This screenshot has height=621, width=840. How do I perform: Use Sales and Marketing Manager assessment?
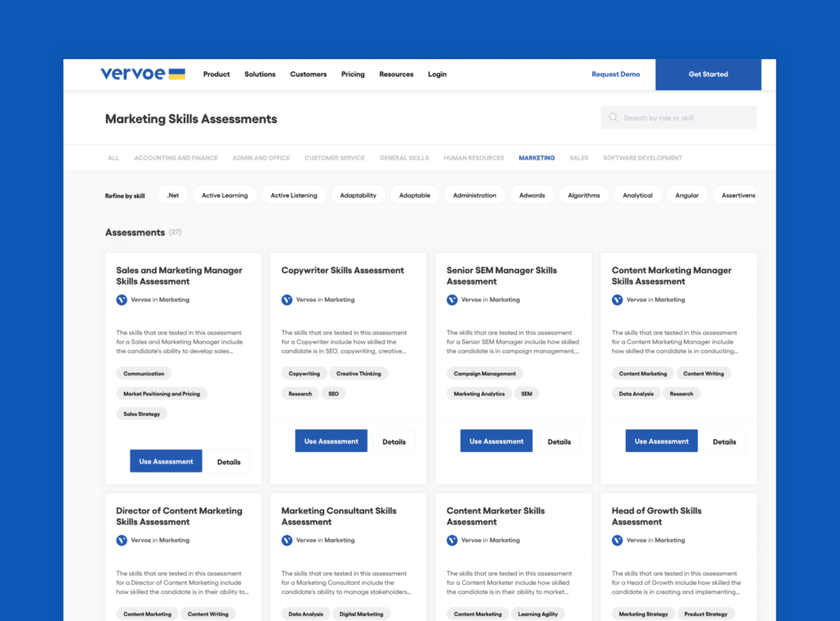coord(166,461)
